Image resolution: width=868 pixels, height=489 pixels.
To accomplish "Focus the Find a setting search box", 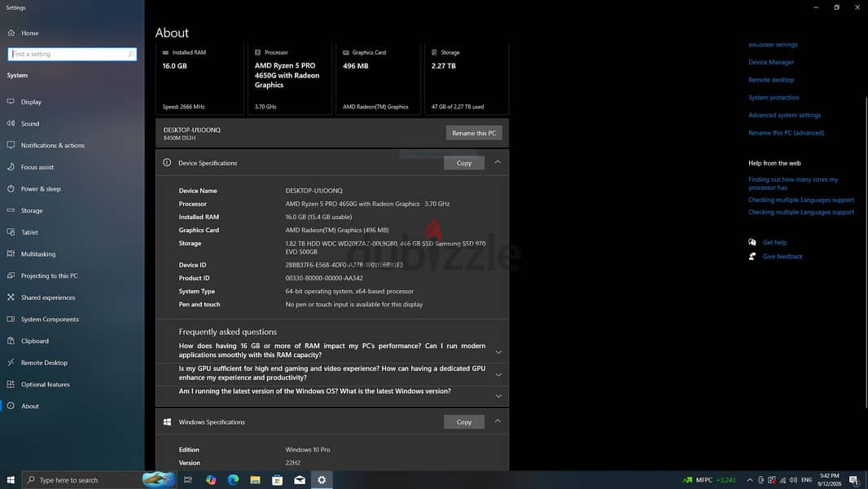I will [x=72, y=55].
